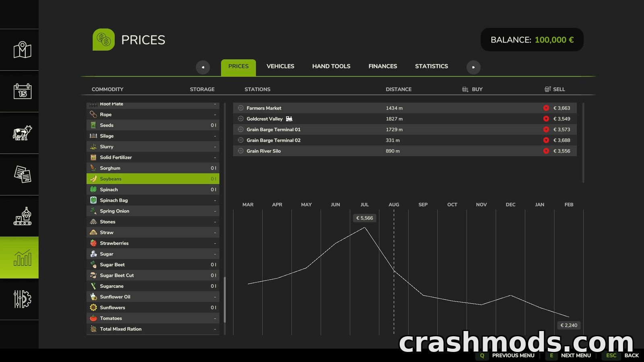Click the ESC Back button
This screenshot has width=644, height=362.
click(621, 355)
